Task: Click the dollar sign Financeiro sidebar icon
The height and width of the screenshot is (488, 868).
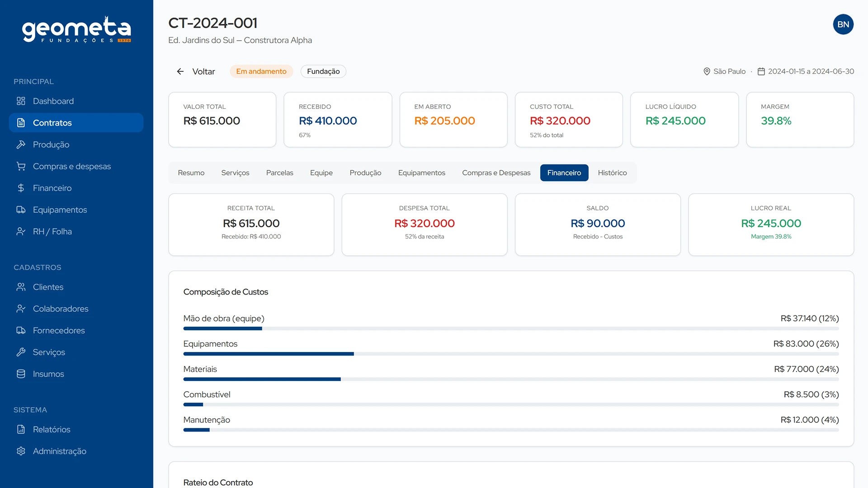Action: point(21,188)
